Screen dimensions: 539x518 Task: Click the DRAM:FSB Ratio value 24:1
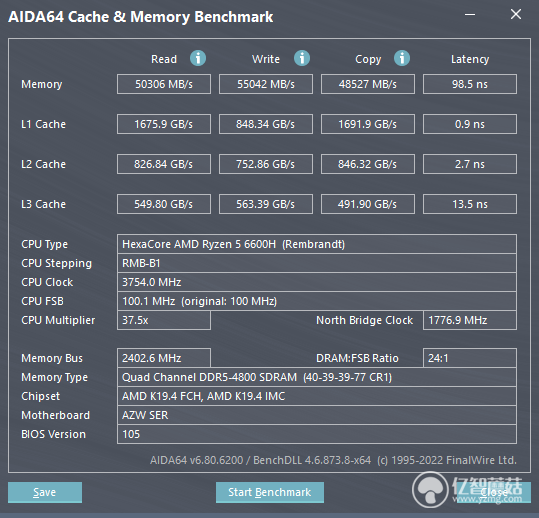(470, 358)
